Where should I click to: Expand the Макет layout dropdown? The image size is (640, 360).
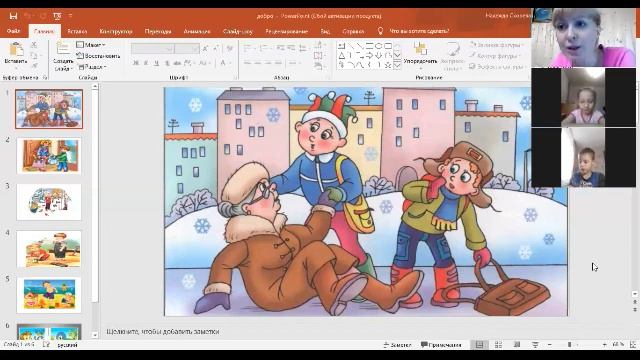click(91, 45)
